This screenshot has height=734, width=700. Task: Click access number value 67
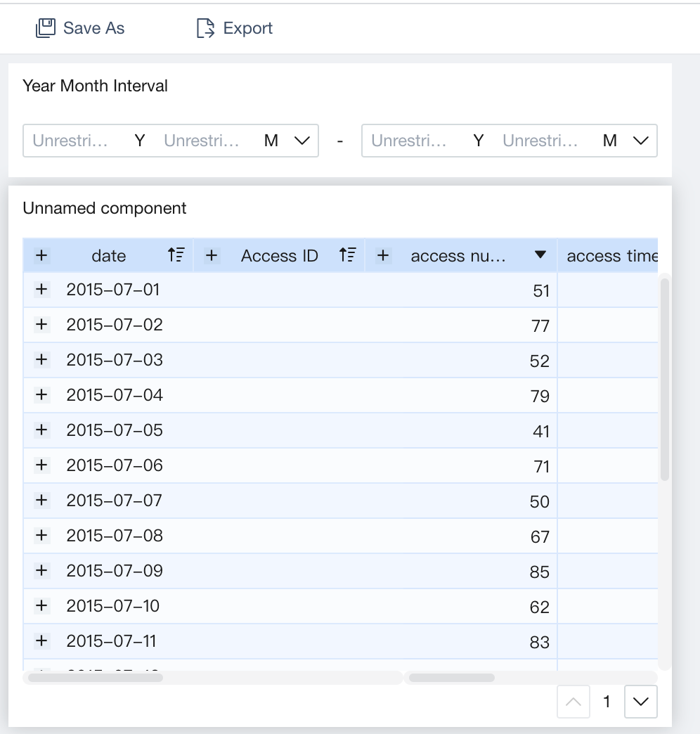pos(540,537)
